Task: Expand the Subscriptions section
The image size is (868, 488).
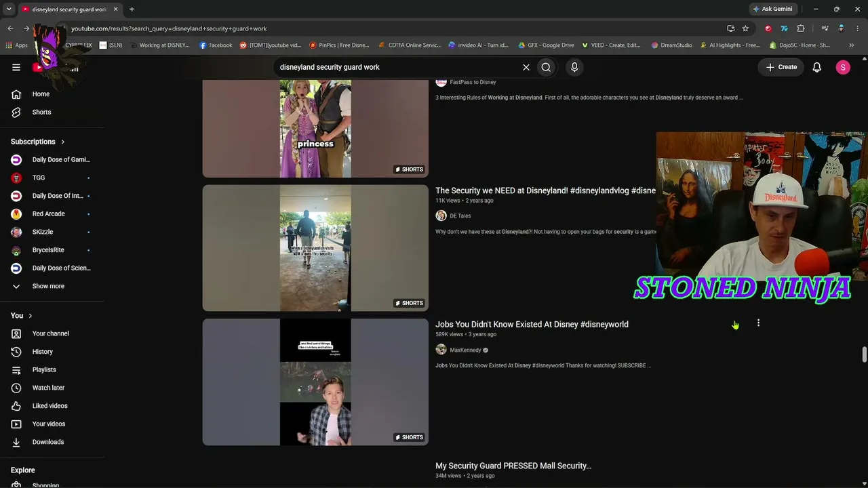Action: coord(38,142)
